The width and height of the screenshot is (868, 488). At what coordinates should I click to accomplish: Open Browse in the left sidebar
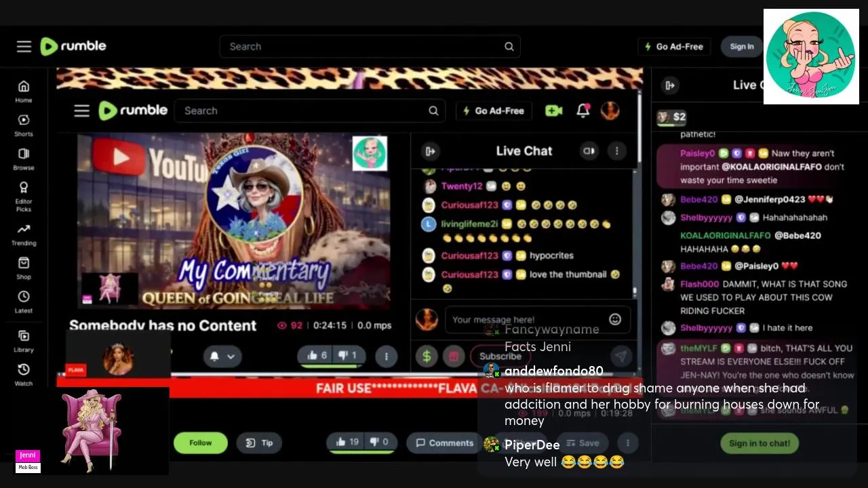pyautogui.click(x=24, y=159)
